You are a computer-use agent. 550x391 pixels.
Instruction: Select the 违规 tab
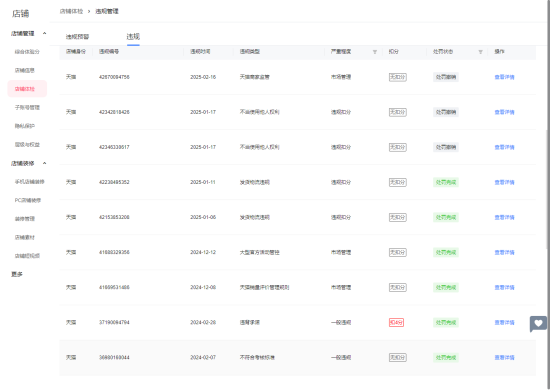click(x=133, y=36)
